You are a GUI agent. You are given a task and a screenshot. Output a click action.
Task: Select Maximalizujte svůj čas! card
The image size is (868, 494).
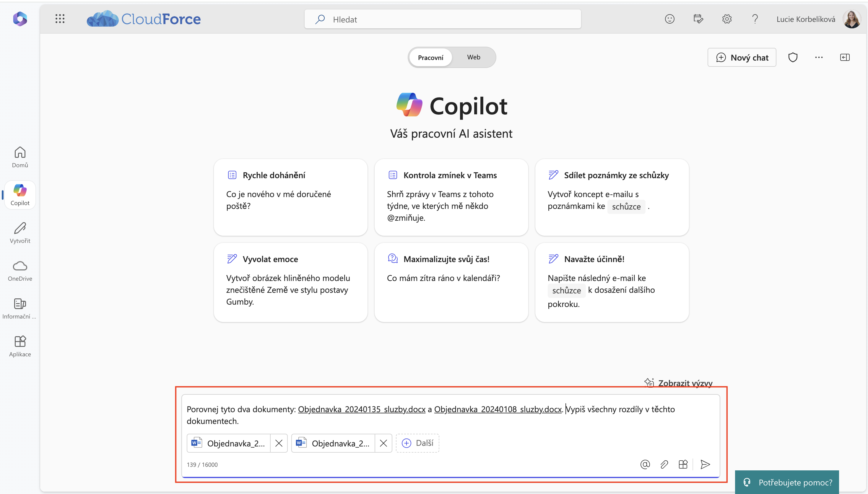click(451, 282)
